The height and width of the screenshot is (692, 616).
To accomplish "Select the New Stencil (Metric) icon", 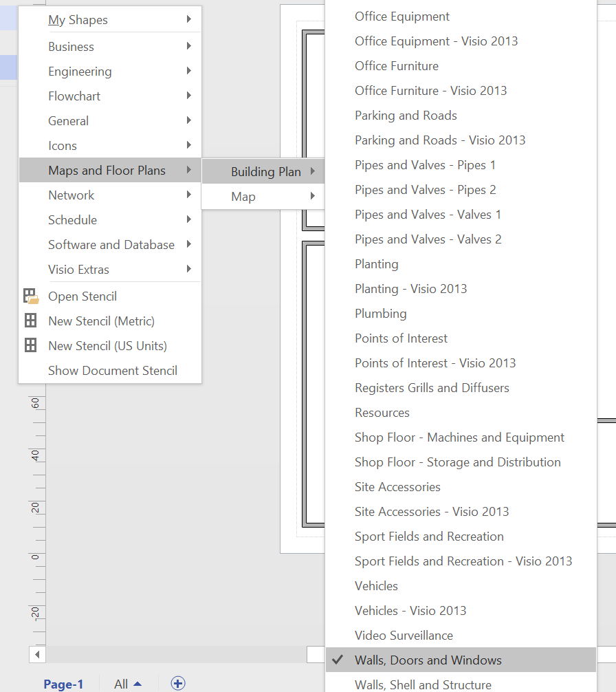I will (31, 321).
